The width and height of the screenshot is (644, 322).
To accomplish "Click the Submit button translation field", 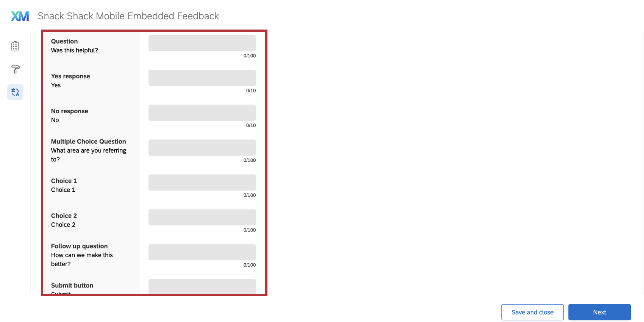I will (x=202, y=287).
